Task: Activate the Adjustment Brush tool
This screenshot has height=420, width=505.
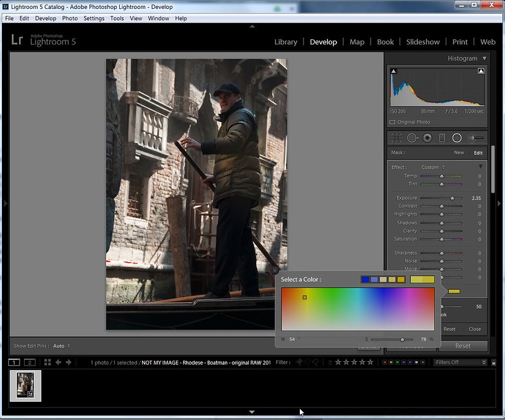Action: tap(475, 138)
